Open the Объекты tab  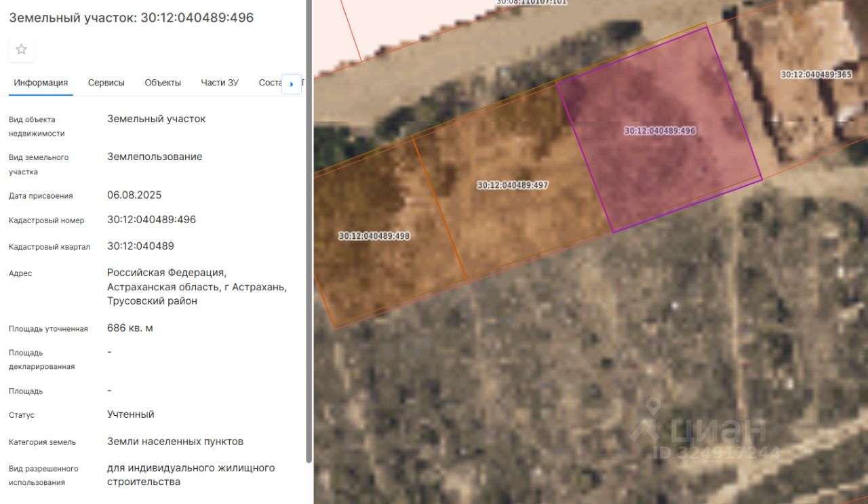pos(163,83)
